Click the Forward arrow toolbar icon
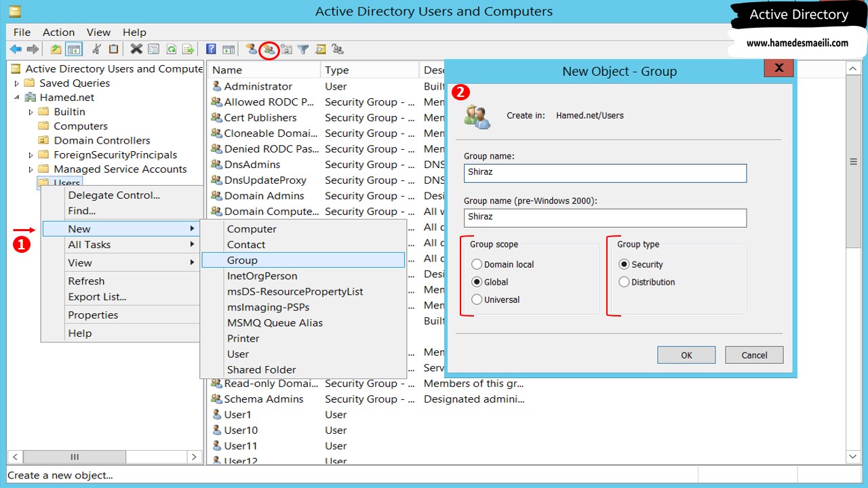The width and height of the screenshot is (868, 488). click(x=33, y=49)
